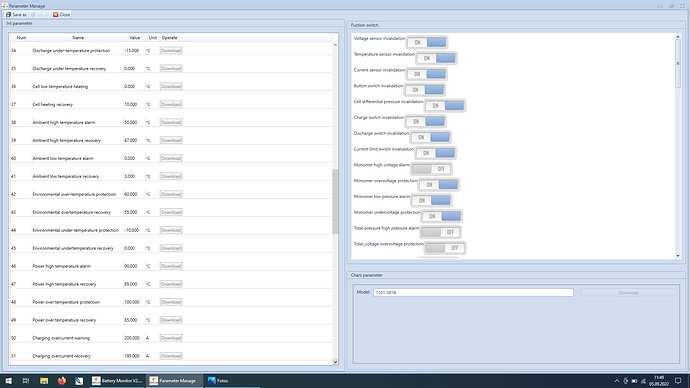Click Fuction switch panel scroll up arrow
690x388 pixels.
678,37
